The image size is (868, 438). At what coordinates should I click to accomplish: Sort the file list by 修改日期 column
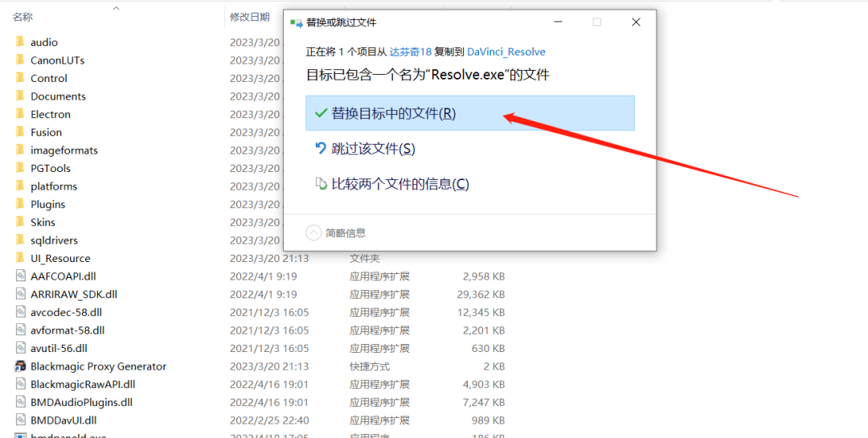pyautogui.click(x=250, y=17)
